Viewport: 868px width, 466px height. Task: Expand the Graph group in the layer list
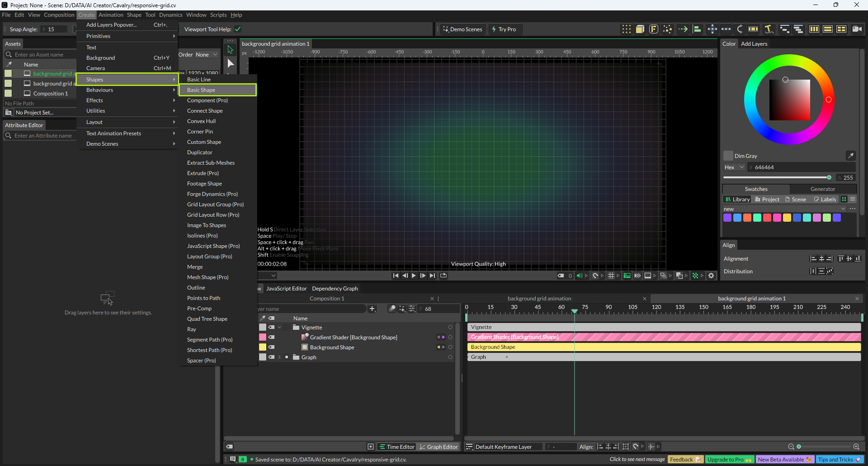click(x=279, y=357)
